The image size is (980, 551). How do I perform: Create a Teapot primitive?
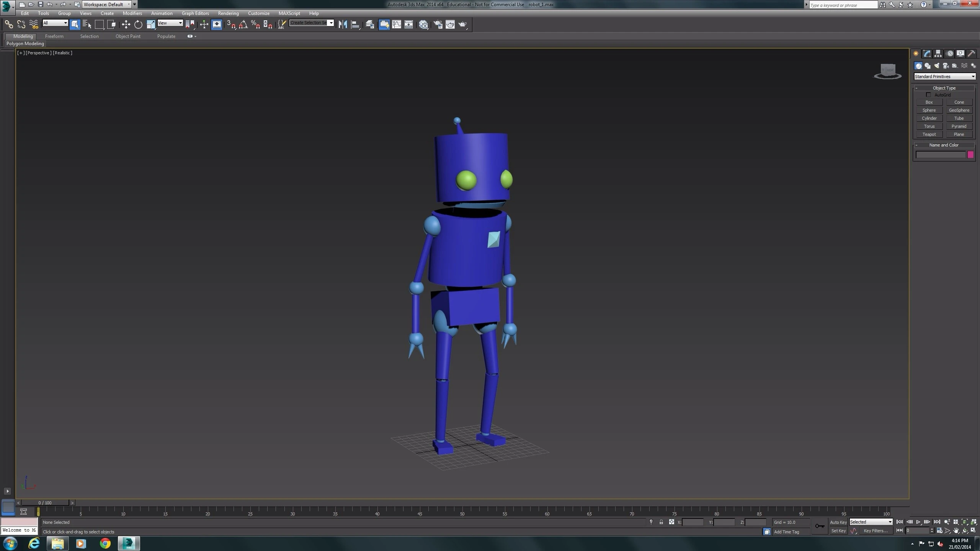pos(929,134)
